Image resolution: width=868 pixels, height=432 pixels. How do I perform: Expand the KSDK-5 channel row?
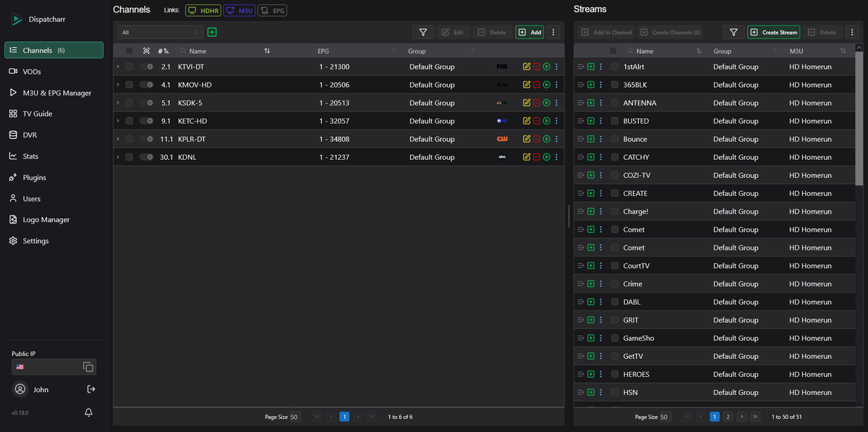[x=118, y=103]
